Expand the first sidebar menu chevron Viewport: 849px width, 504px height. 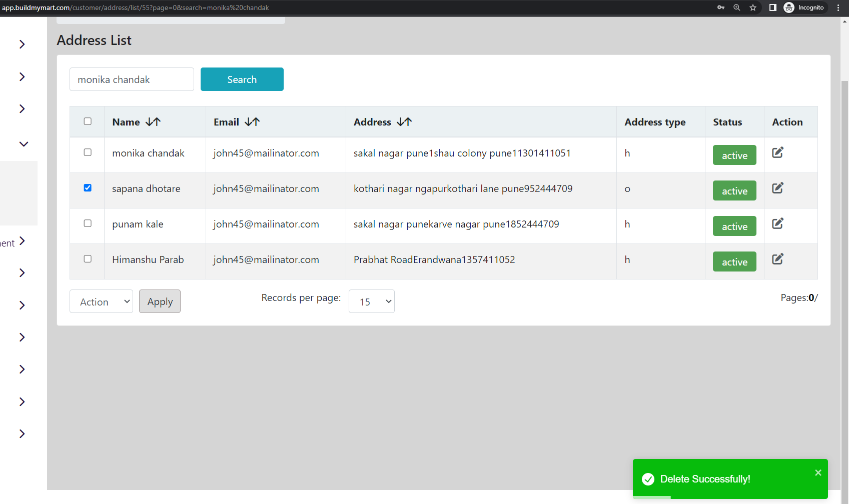(x=22, y=44)
